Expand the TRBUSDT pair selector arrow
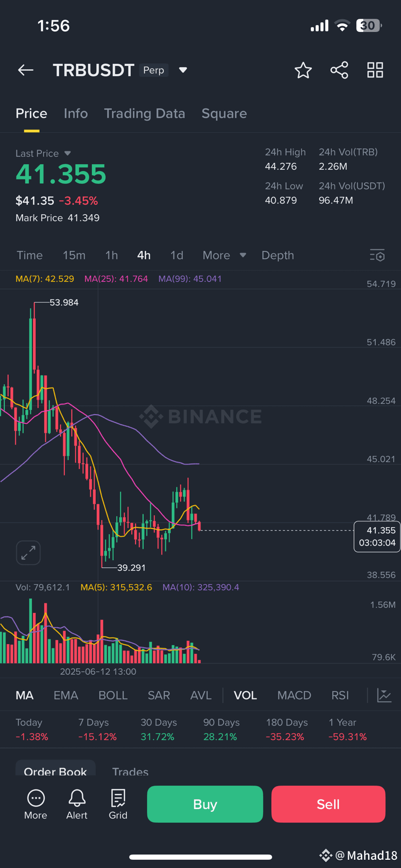This screenshot has height=868, width=401. [183, 70]
